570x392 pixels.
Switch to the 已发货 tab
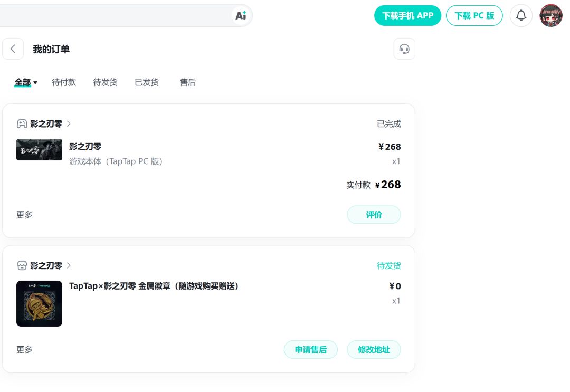[x=147, y=82]
